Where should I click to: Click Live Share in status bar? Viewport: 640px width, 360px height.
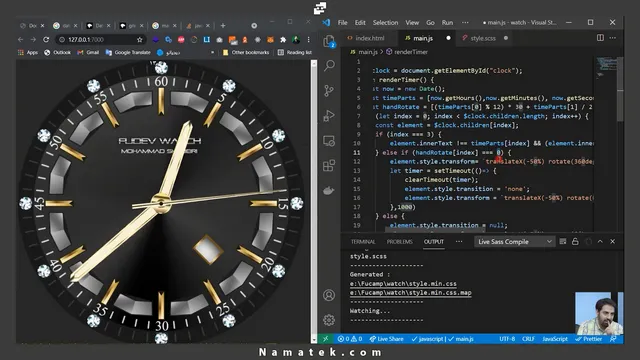(x=387, y=339)
